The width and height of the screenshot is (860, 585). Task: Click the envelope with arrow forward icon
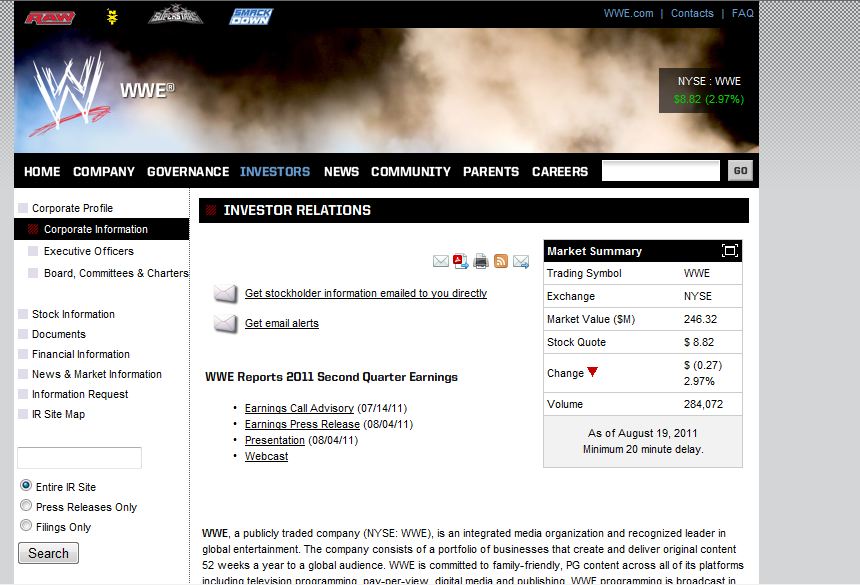tap(521, 262)
